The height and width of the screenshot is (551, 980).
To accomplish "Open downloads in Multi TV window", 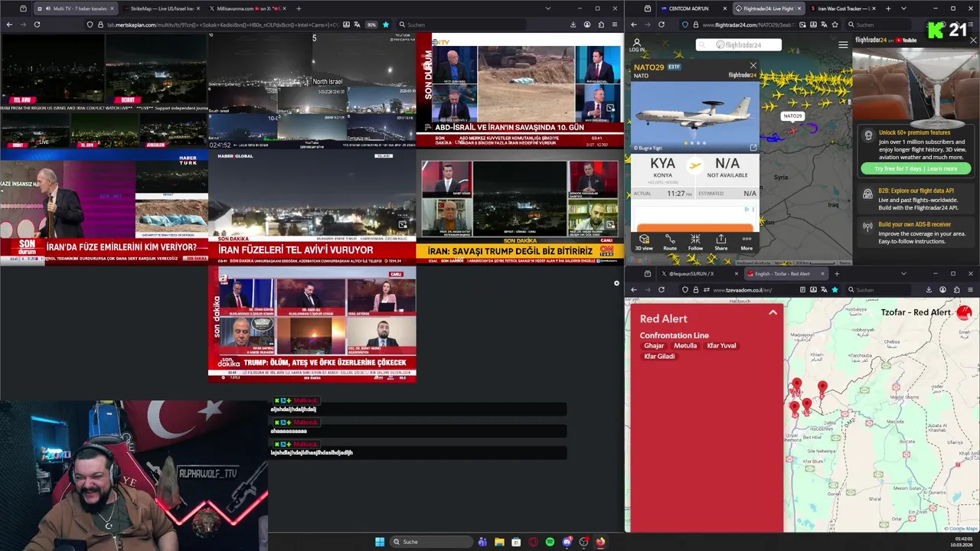I will point(573,24).
